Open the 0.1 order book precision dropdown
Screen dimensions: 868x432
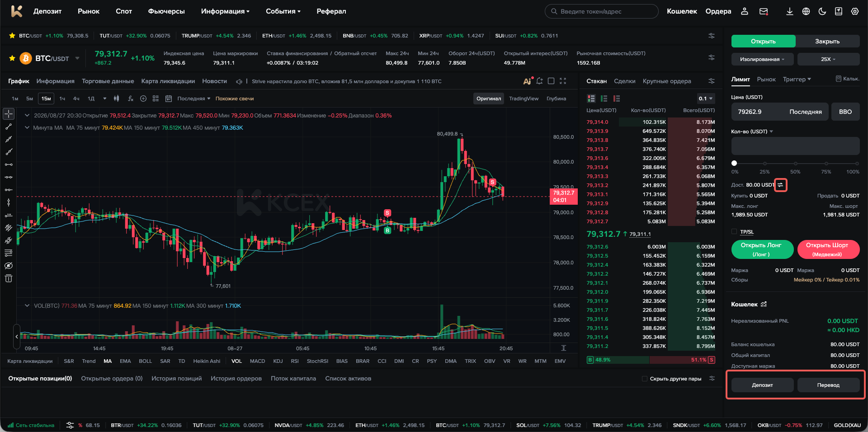[705, 99]
